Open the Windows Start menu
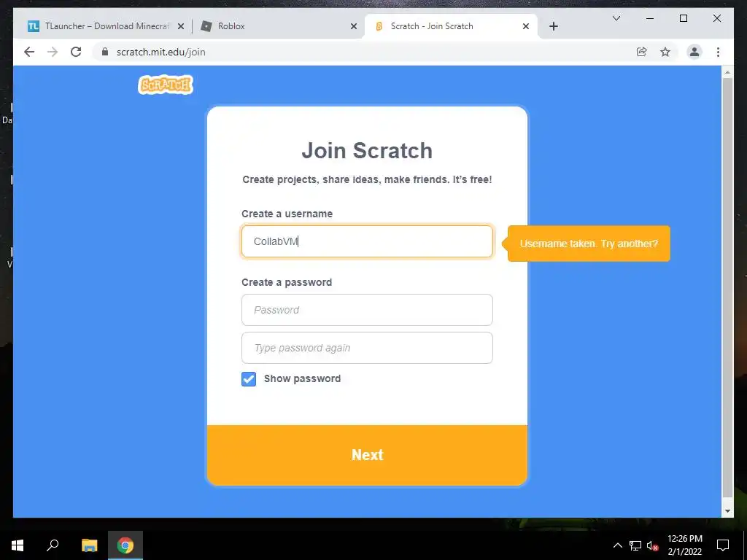 click(18, 545)
